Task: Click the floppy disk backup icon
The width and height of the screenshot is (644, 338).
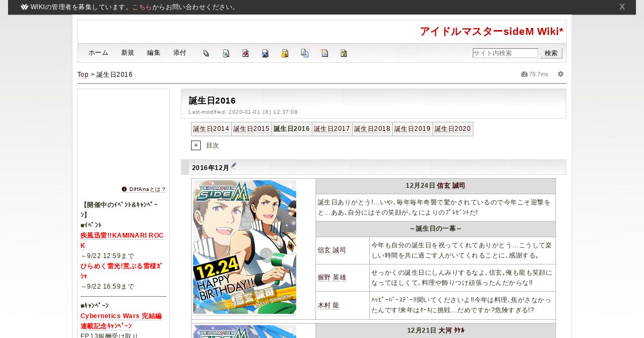Action: tap(265, 53)
